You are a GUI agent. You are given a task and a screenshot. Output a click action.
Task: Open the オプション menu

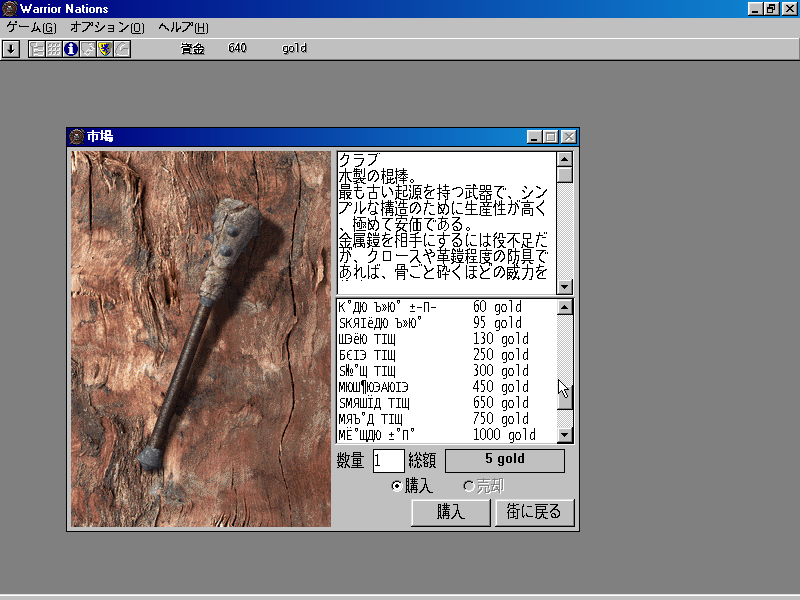(x=107, y=27)
